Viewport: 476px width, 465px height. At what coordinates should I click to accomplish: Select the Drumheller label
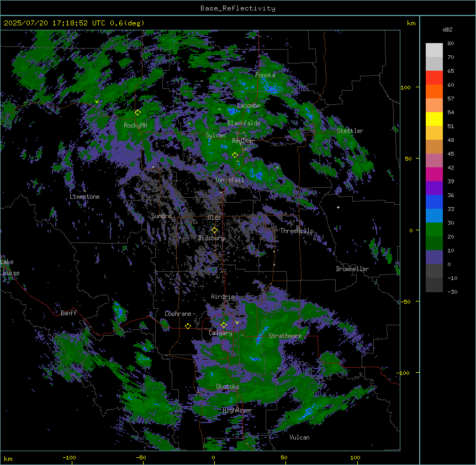(x=352, y=269)
